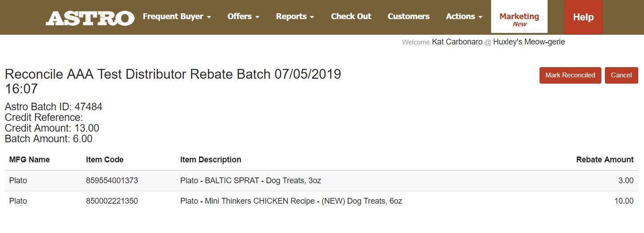Click the Rebate Amount column header
Image resolution: width=644 pixels, height=233 pixels.
click(604, 160)
